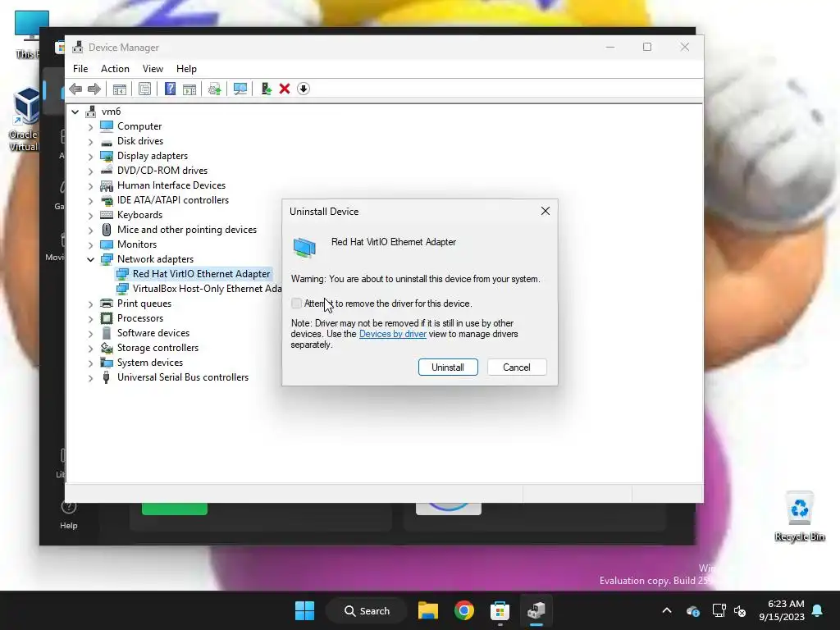Click the gear with green arrow toolbar icon

(x=214, y=89)
